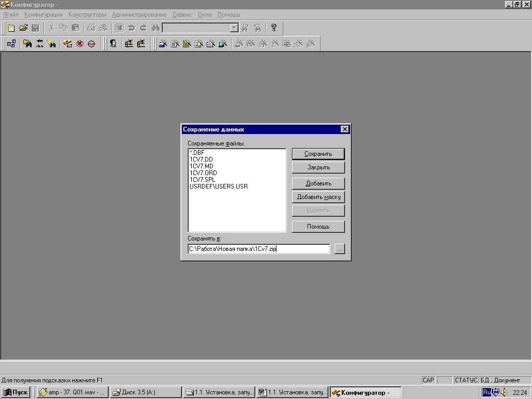
Task: Click the Помощь button in dialog
Action: tap(318, 227)
